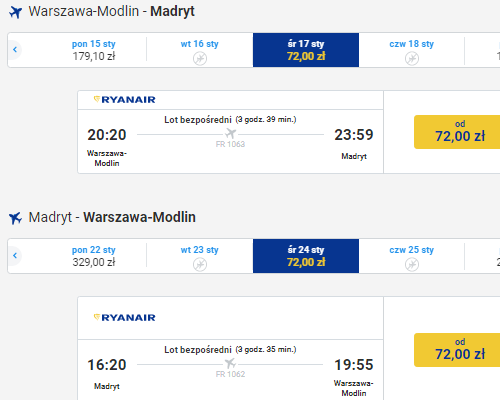Viewport: 500px width, 400px height.
Task: Click the no-flight icon under czw 18 sty
Action: (412, 59)
